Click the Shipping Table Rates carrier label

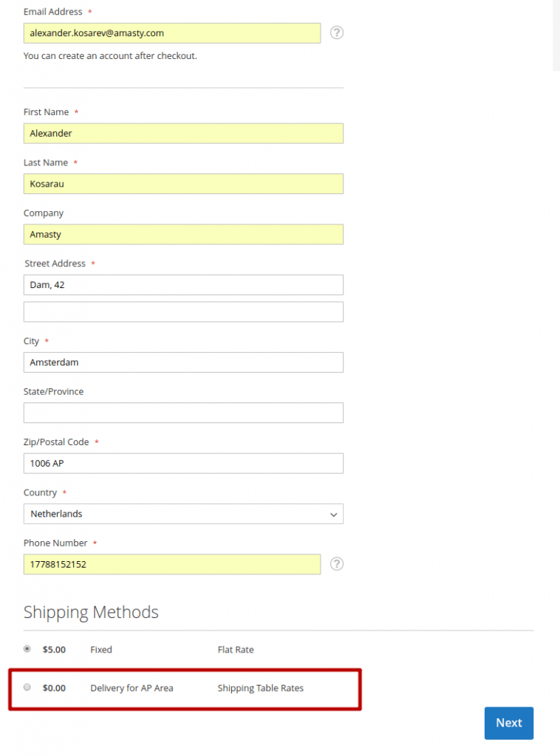point(260,688)
